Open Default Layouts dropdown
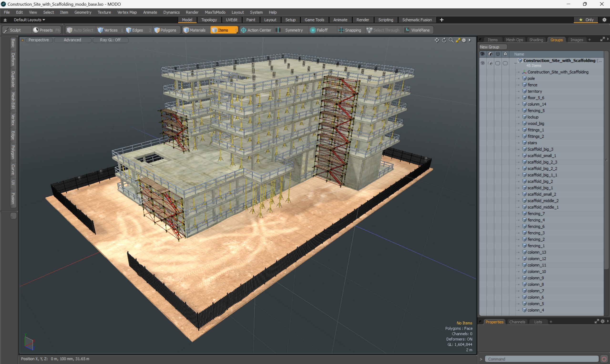 29,20
